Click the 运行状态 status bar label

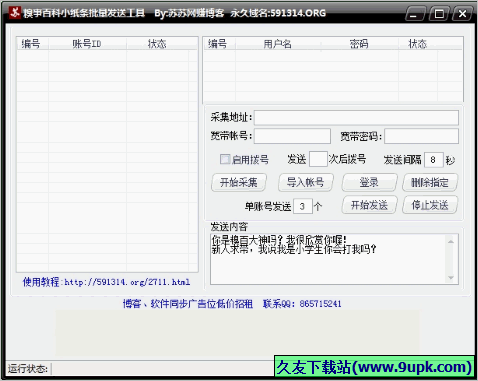(28, 369)
